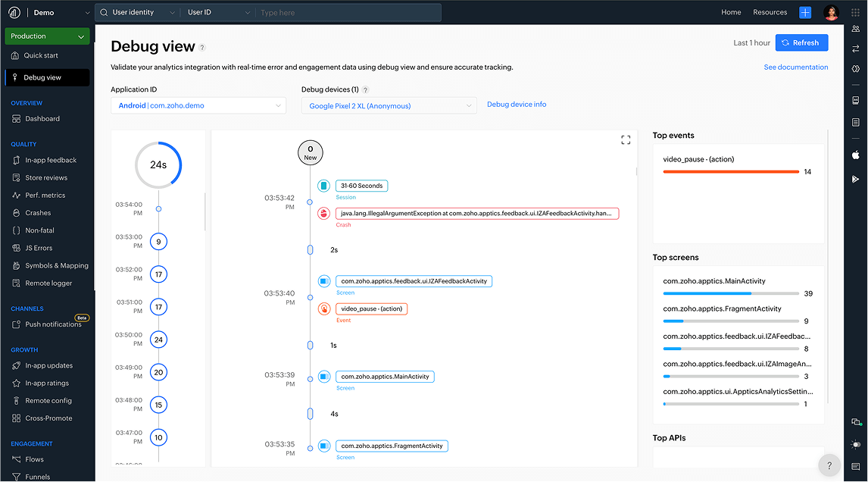Click the Symbols & Mapping icon
This screenshot has width=868, height=482.
16,265
